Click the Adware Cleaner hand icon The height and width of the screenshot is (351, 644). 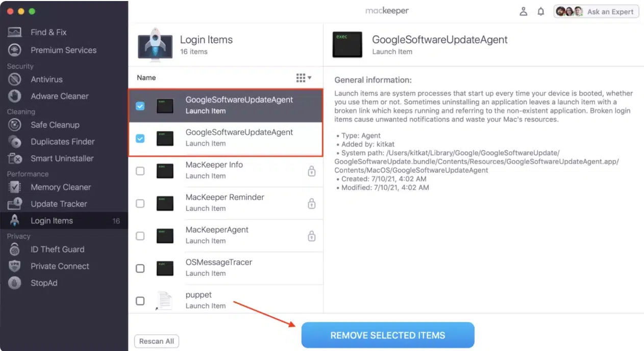click(15, 96)
